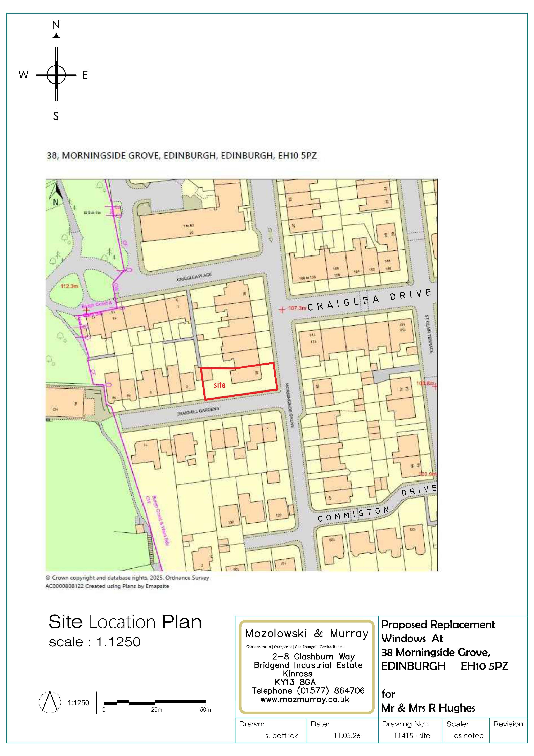The image size is (534, 756).
Task: Click the 'CRAIGLEA DRIVE' street label
Action: click(x=369, y=300)
